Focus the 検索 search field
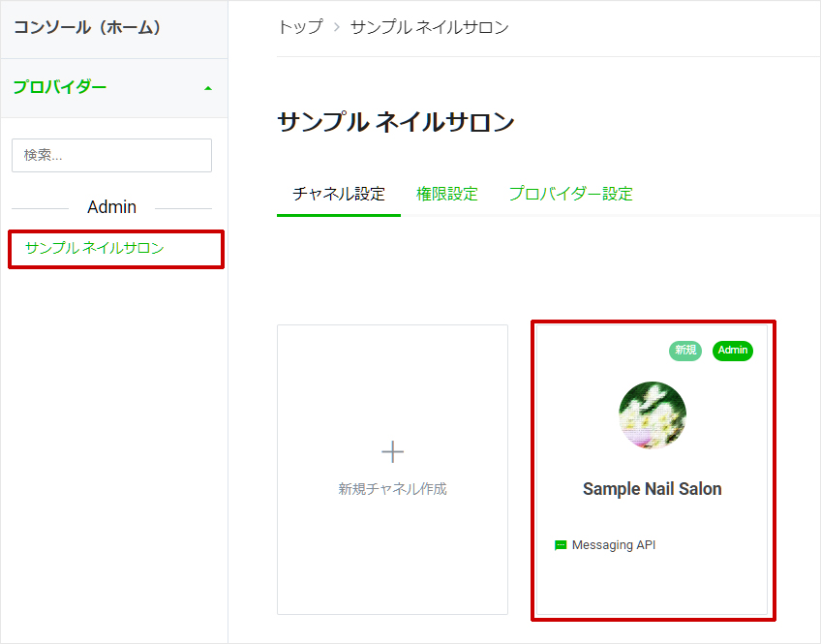 click(x=111, y=156)
